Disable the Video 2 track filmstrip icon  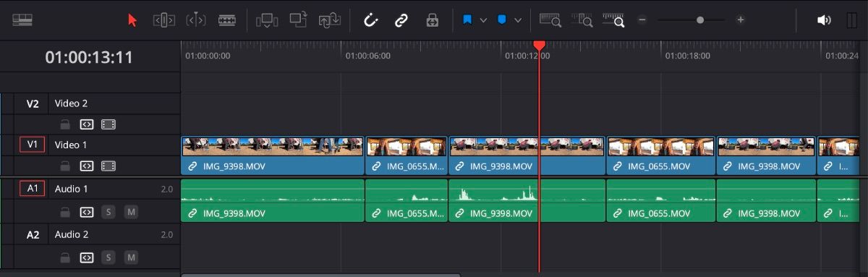point(109,124)
